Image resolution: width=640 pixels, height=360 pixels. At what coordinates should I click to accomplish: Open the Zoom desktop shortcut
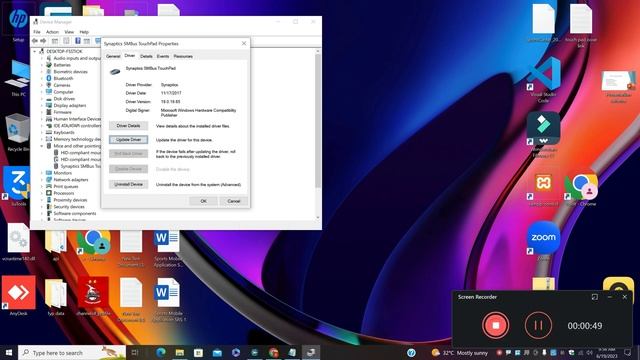coord(543,241)
